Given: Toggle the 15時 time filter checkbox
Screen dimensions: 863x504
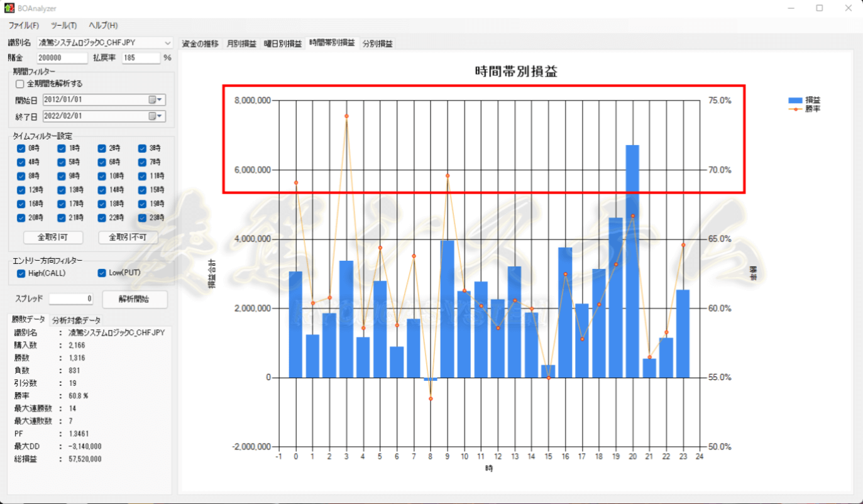Looking at the screenshot, I should coord(143,190).
